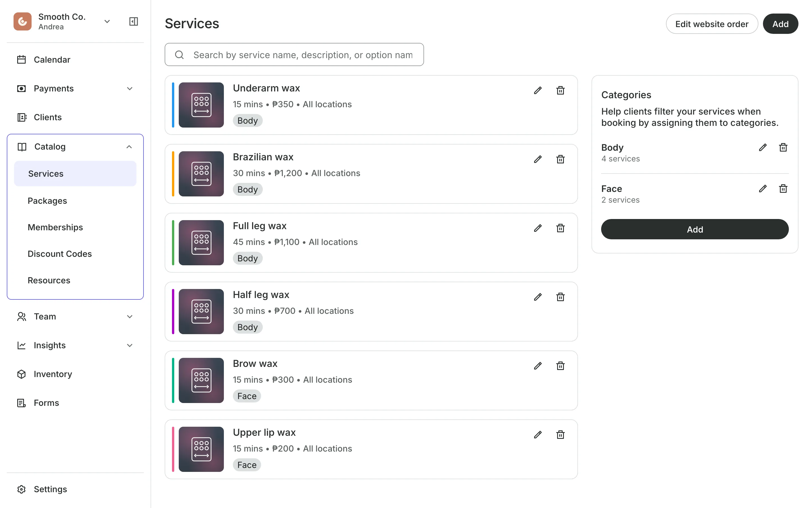Edit the Body category
Screen dimensions: 812x508
pyautogui.click(x=762, y=148)
